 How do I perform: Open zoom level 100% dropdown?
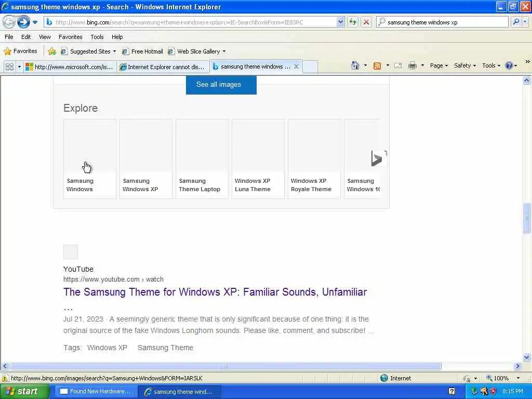(x=518, y=378)
